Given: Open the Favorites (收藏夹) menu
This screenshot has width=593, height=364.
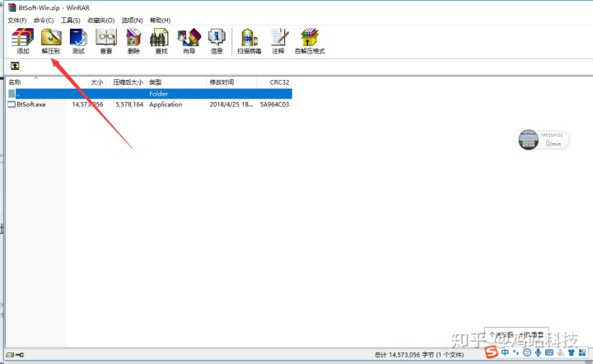Looking at the screenshot, I should [x=101, y=21].
